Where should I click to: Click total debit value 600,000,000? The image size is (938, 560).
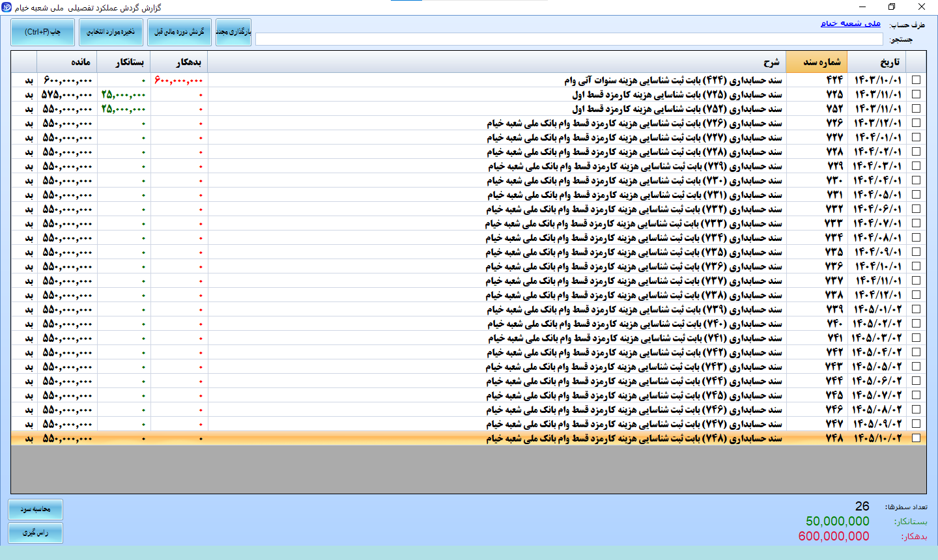pyautogui.click(x=834, y=536)
